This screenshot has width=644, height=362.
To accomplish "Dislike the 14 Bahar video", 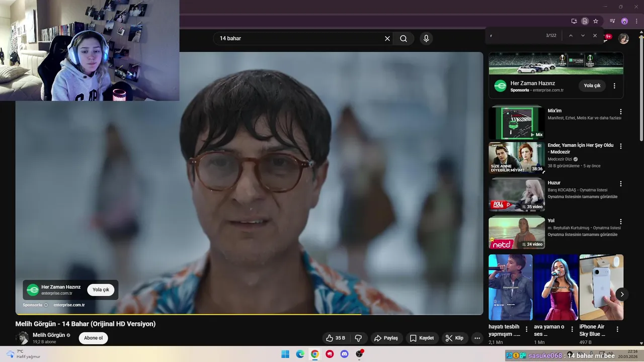I will click(x=358, y=338).
